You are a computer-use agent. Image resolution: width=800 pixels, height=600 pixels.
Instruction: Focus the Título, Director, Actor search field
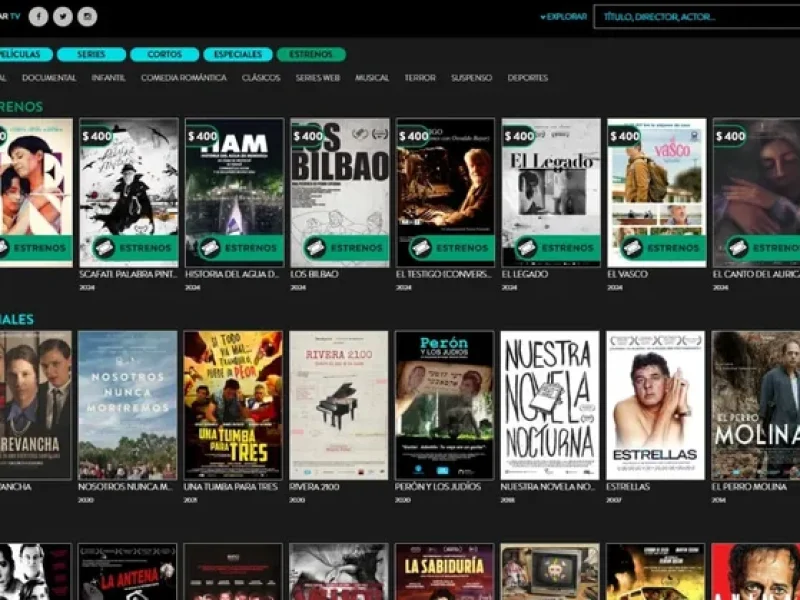tap(697, 17)
